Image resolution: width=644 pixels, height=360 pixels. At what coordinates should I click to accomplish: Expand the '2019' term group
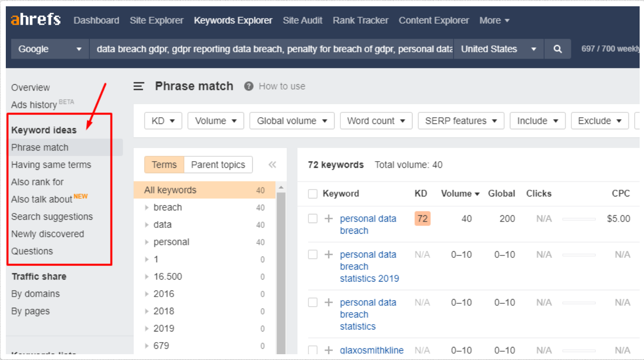click(x=147, y=329)
